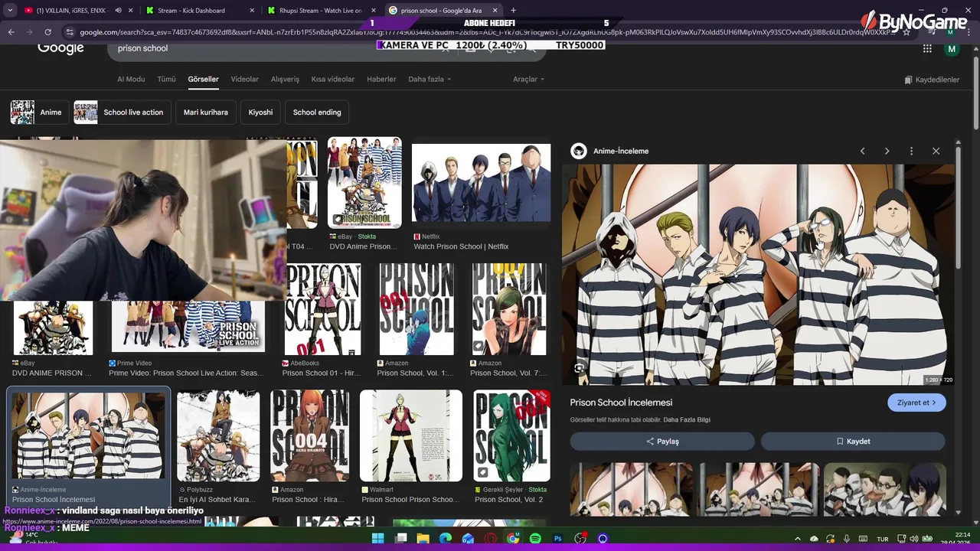Image resolution: width=980 pixels, height=551 pixels.
Task: Go to next image in preview panel
Action: coord(887,151)
